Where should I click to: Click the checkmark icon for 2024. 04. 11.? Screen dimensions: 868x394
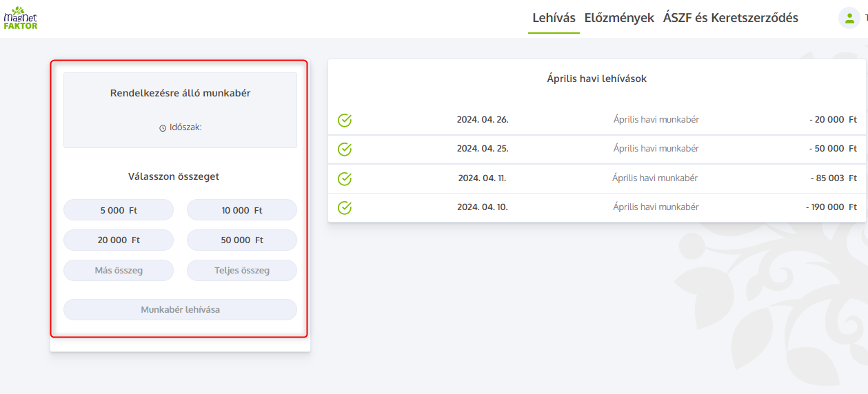(x=345, y=178)
